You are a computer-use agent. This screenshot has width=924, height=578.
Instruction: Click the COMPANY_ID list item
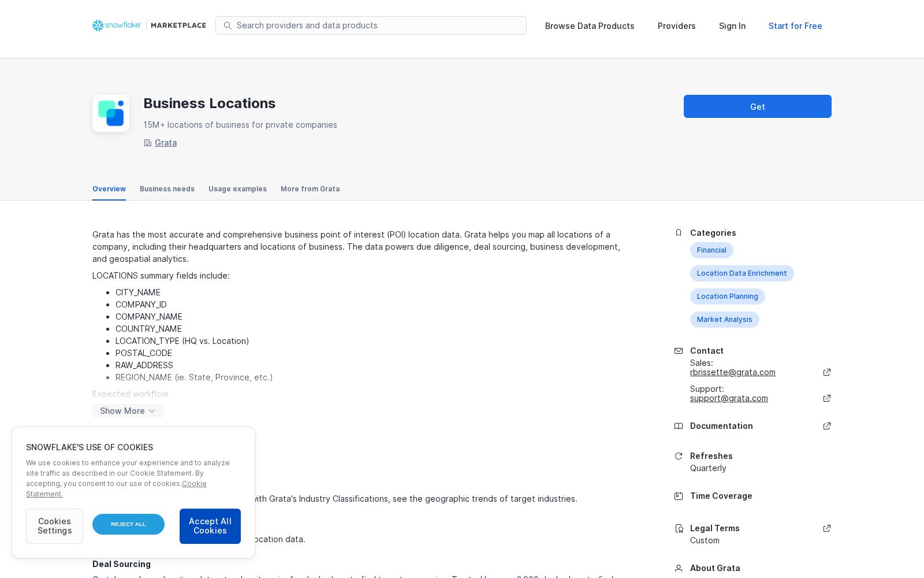pyautogui.click(x=141, y=305)
